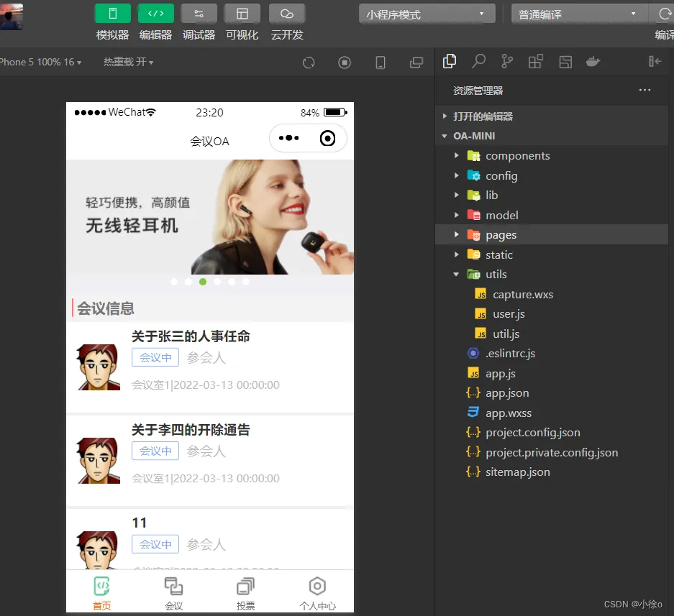Image resolution: width=674 pixels, height=616 pixels.
Task: Toggle the 编辑器 editor panel button
Action: [155, 14]
